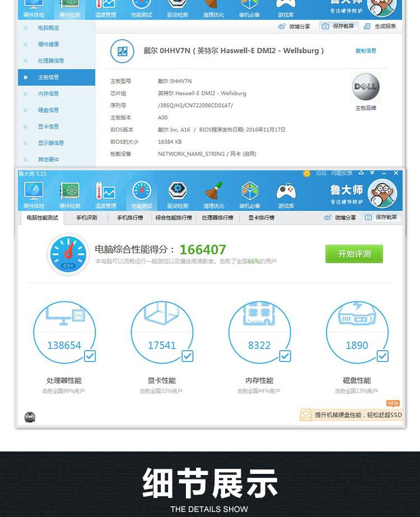Click gold coin icon in benchmark title bar
This screenshot has width=420, height=517.
[306, 174]
